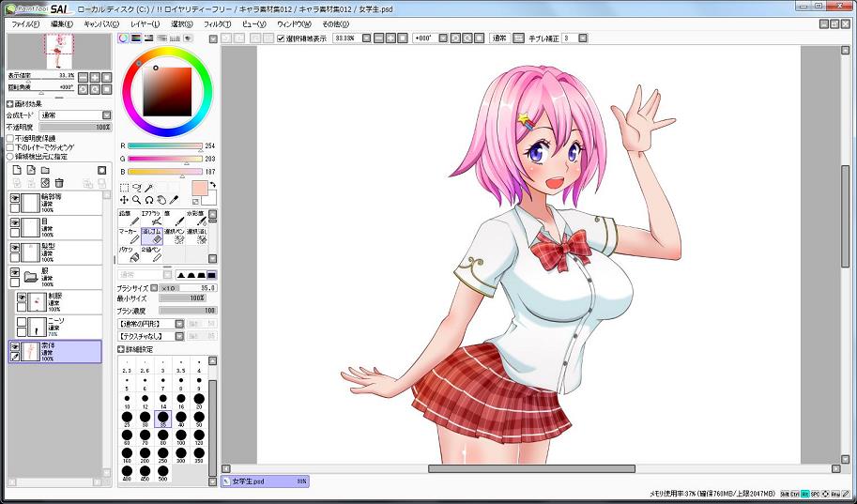Click the 女学生.psd document tab
The image size is (857, 504).
click(x=265, y=481)
